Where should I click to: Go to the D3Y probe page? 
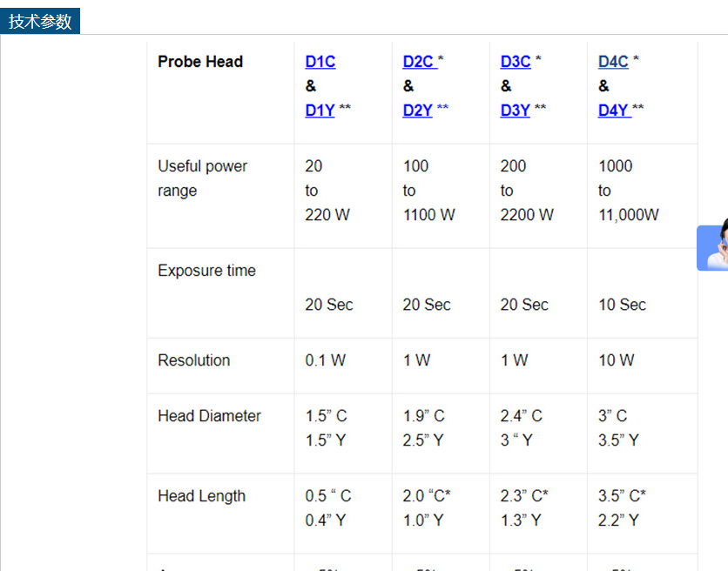tap(516, 110)
